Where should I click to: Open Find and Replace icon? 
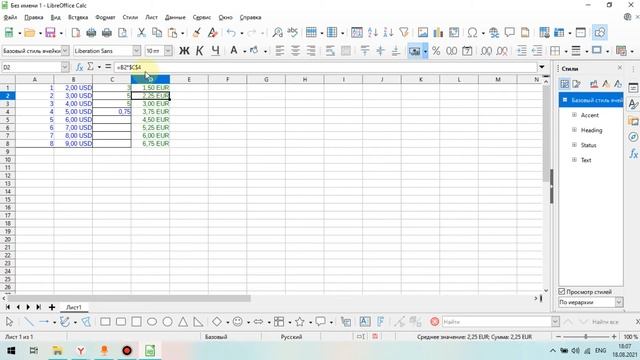coord(278,33)
